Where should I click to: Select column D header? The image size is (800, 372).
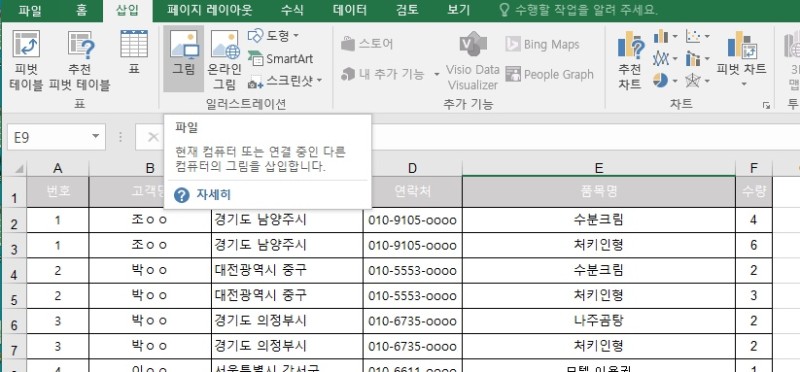(x=412, y=168)
